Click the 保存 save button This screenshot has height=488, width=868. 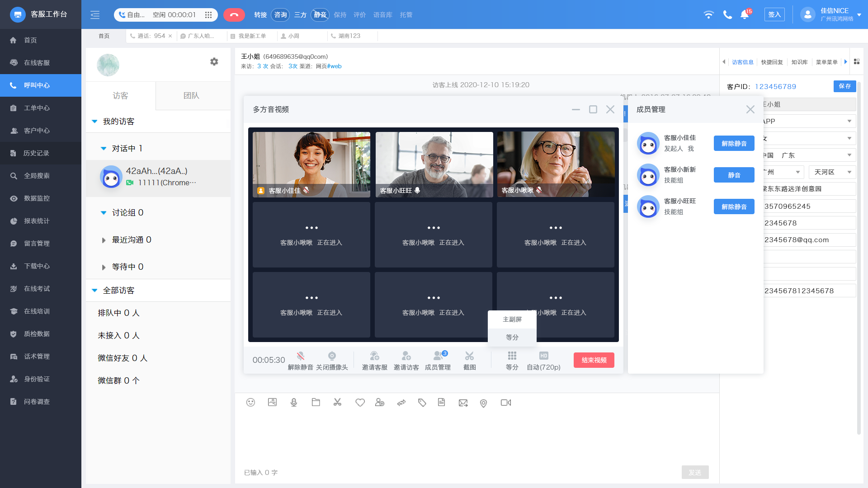click(x=844, y=86)
